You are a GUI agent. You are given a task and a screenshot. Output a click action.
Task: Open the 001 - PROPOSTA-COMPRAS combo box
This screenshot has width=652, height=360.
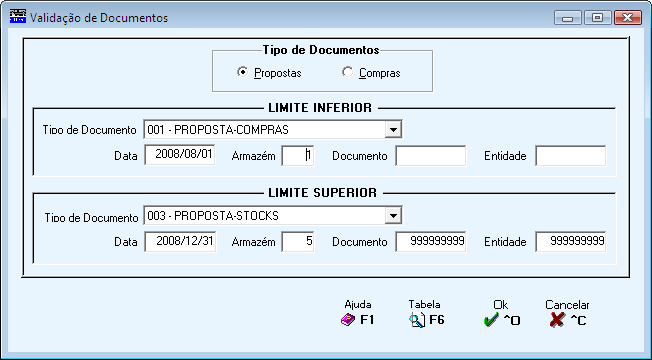273,130
